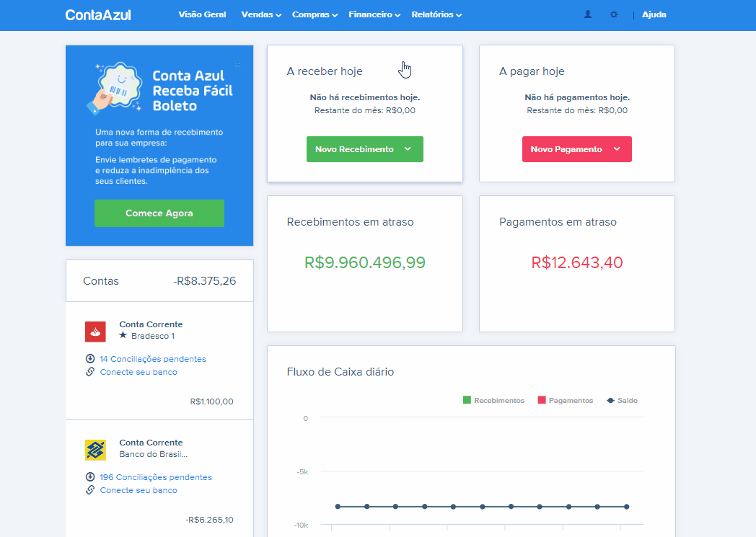756x537 pixels.
Task: Click the Recebimentos em atraso heading
Action: click(350, 222)
